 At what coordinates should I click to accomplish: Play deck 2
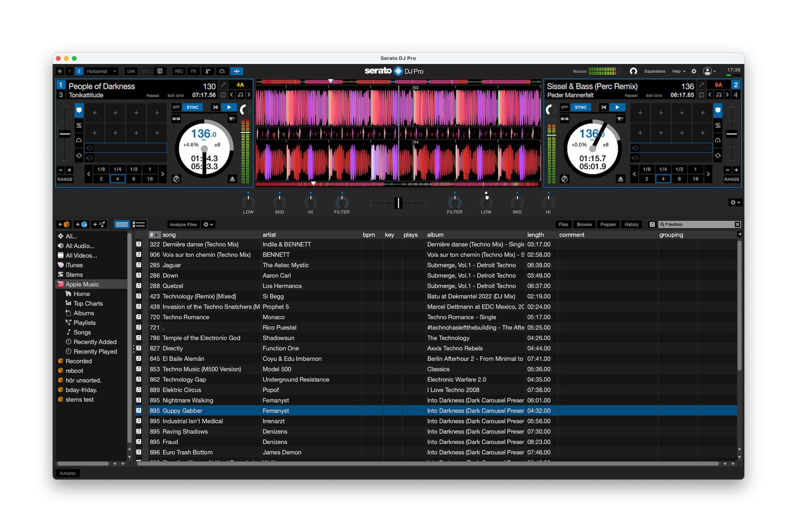[617, 107]
